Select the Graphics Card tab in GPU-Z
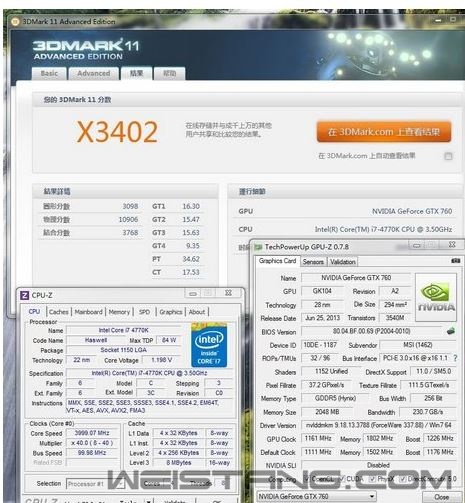The height and width of the screenshot is (503, 465). (x=278, y=261)
